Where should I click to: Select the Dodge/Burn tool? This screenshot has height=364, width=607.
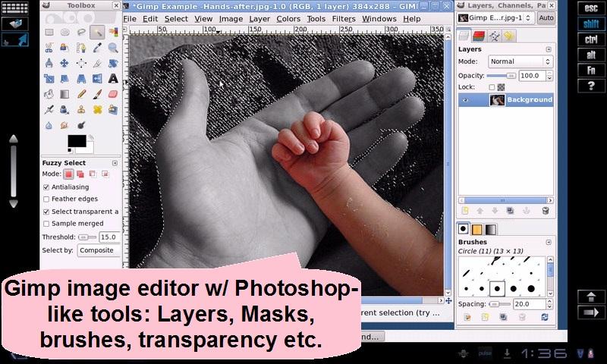pos(81,125)
